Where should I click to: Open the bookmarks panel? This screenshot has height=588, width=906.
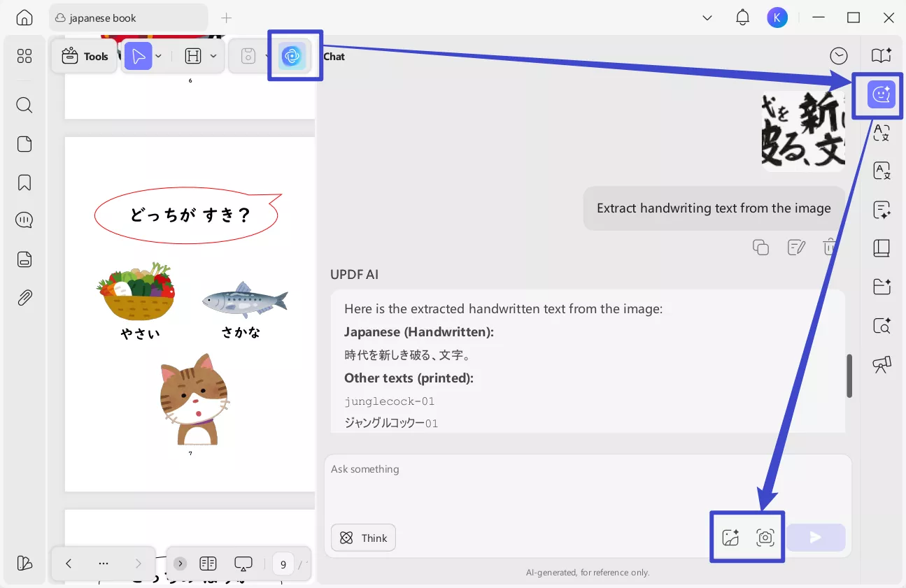click(x=24, y=182)
